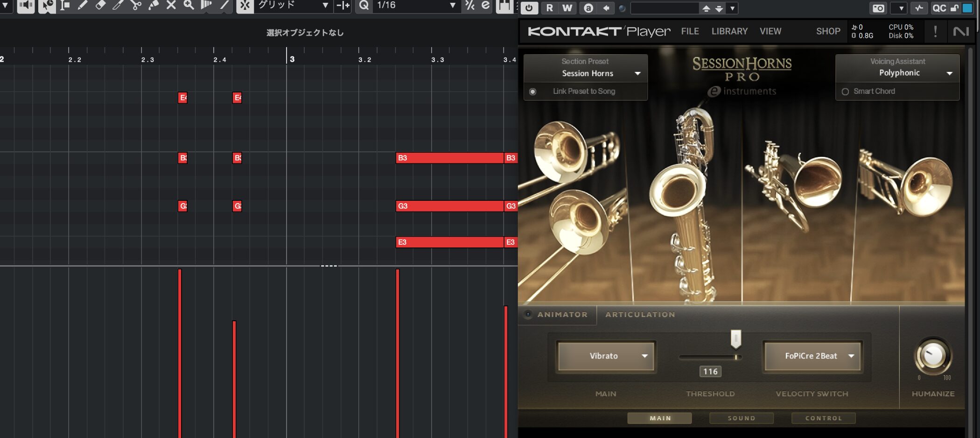
Task: Enable Read automation R button
Action: (550, 8)
